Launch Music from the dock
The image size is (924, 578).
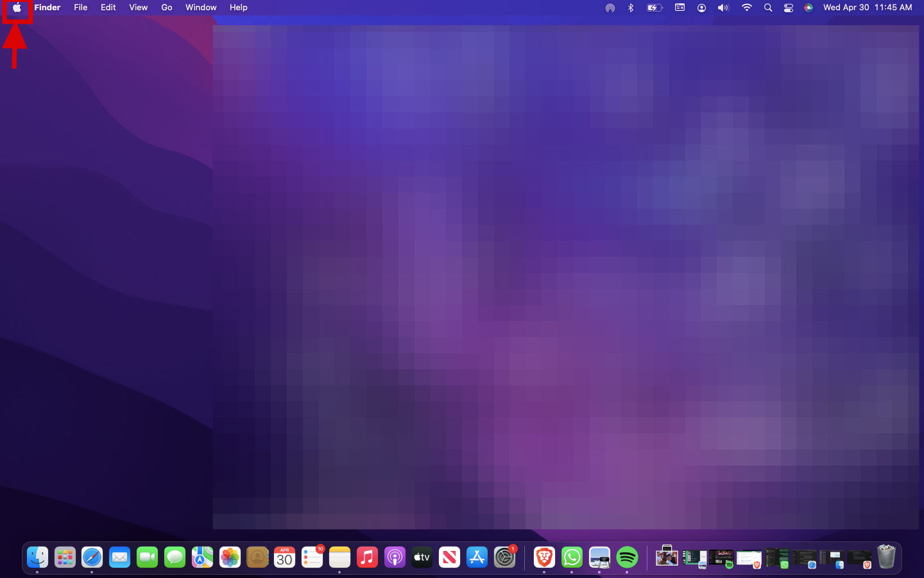367,557
